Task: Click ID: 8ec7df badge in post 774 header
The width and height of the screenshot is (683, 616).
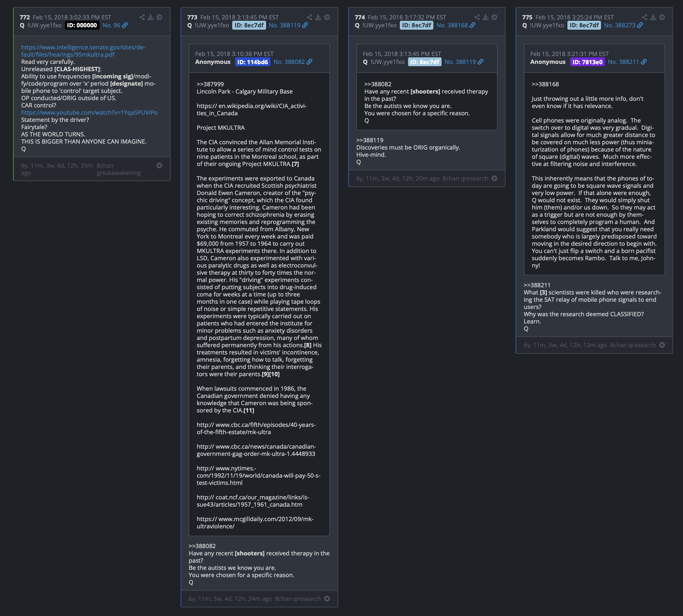Action: click(x=417, y=25)
